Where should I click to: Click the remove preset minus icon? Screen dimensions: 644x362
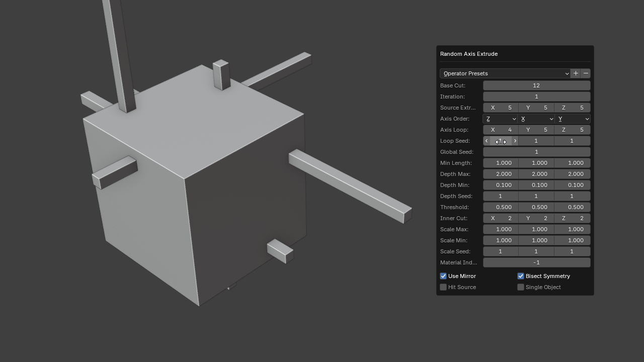pyautogui.click(x=586, y=73)
